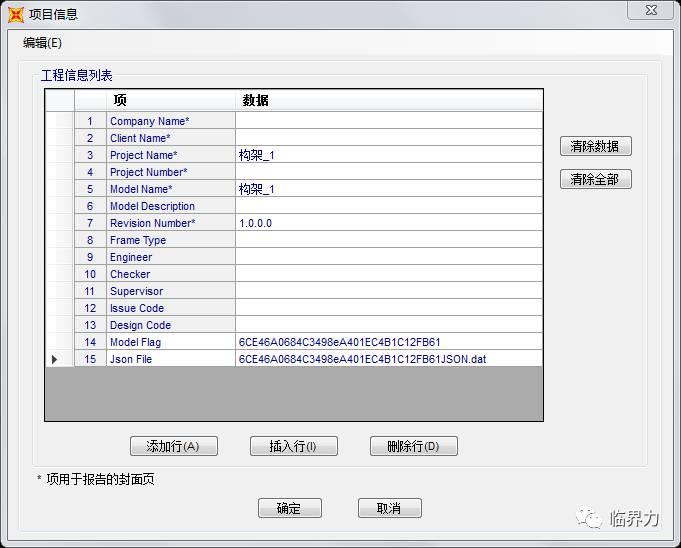Click the Project Number* label cell
Image resolution: width=681 pixels, height=548 pixels.
(171, 172)
